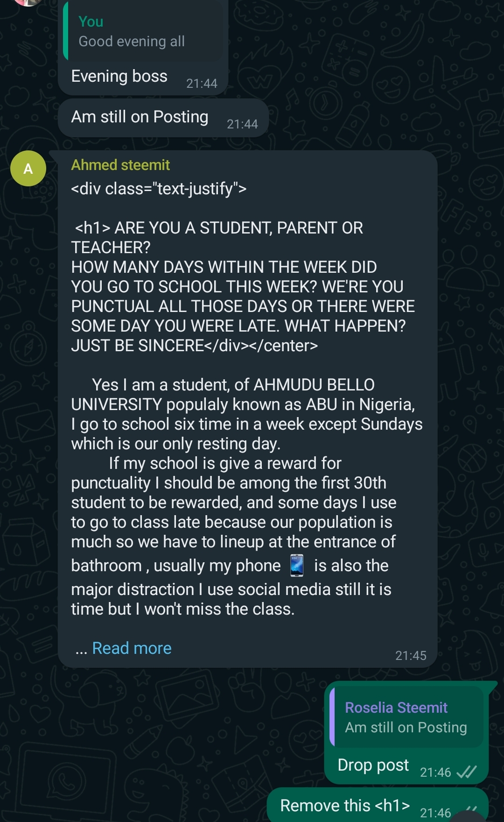Tap the 21:46 time on 'Drop post'

[435, 772]
